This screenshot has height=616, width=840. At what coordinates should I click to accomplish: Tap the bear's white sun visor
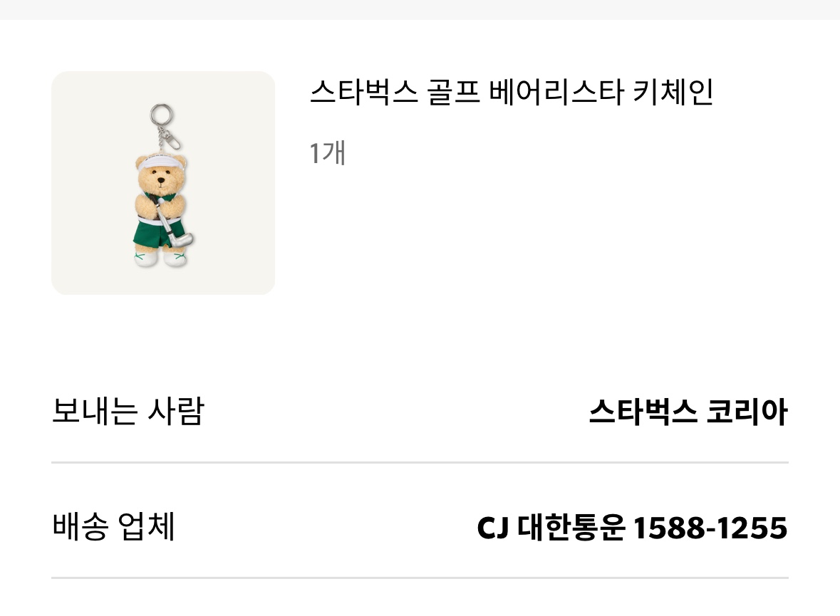(x=161, y=161)
